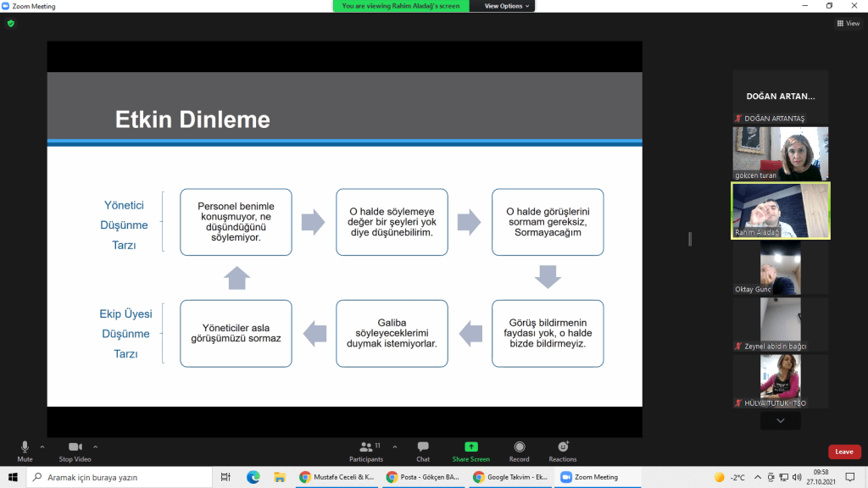Stop Video camera toggle
This screenshot has height=488, width=868.
(x=75, y=447)
